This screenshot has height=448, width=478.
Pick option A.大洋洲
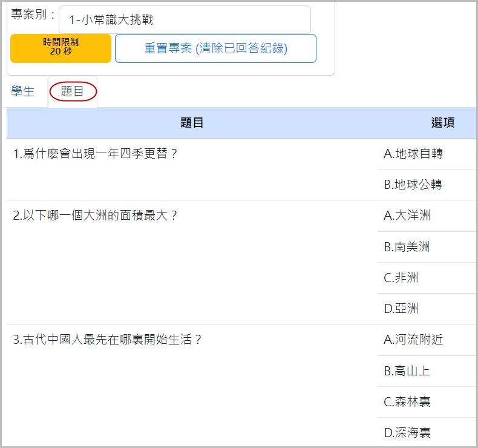click(407, 216)
